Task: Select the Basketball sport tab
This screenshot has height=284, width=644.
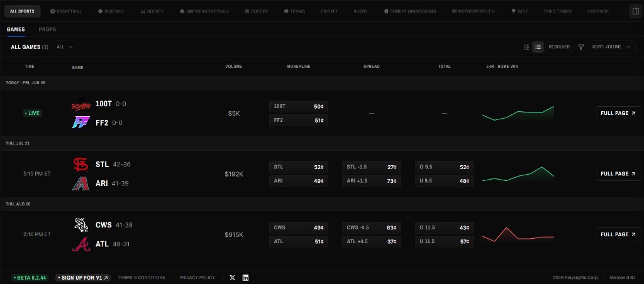Action: point(66,11)
